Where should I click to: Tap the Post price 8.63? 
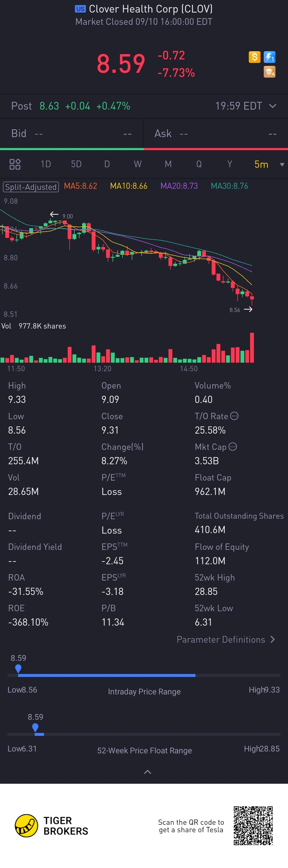pyautogui.click(x=49, y=106)
